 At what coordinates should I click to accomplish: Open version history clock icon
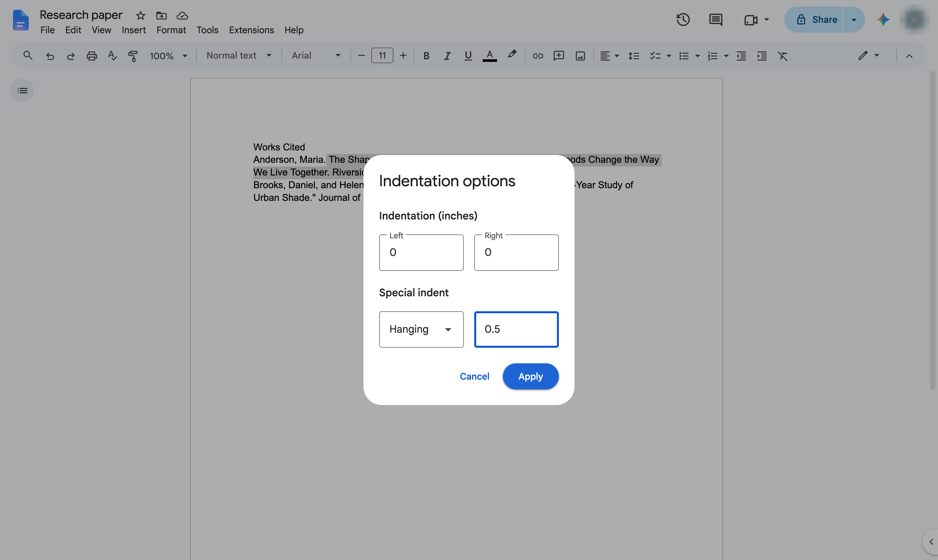tap(683, 20)
